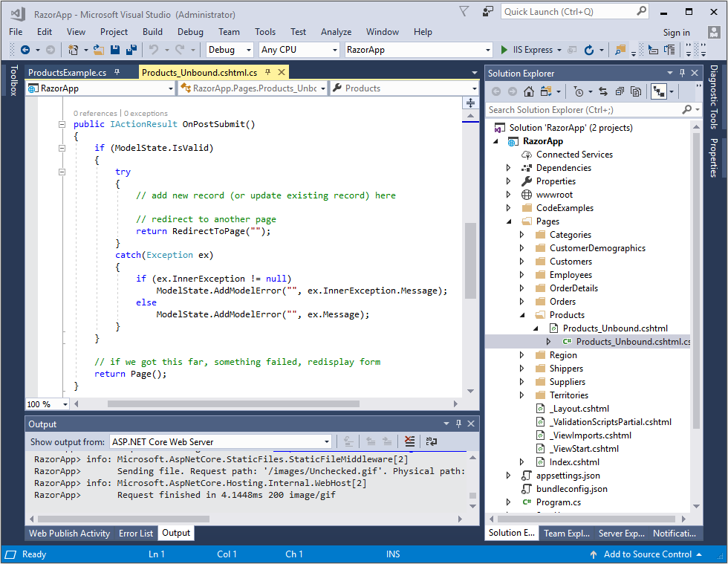
Task: Toggle Word Wrap in the Output panel
Action: 432,441
